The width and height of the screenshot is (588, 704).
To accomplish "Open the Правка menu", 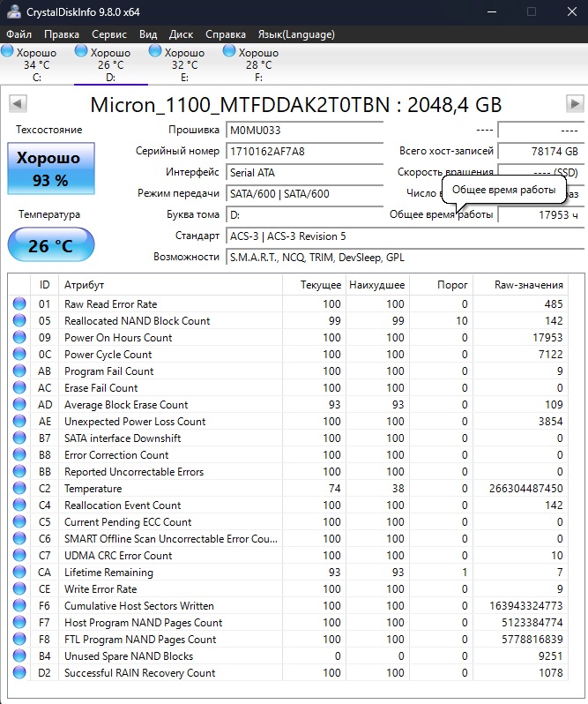I will point(62,34).
